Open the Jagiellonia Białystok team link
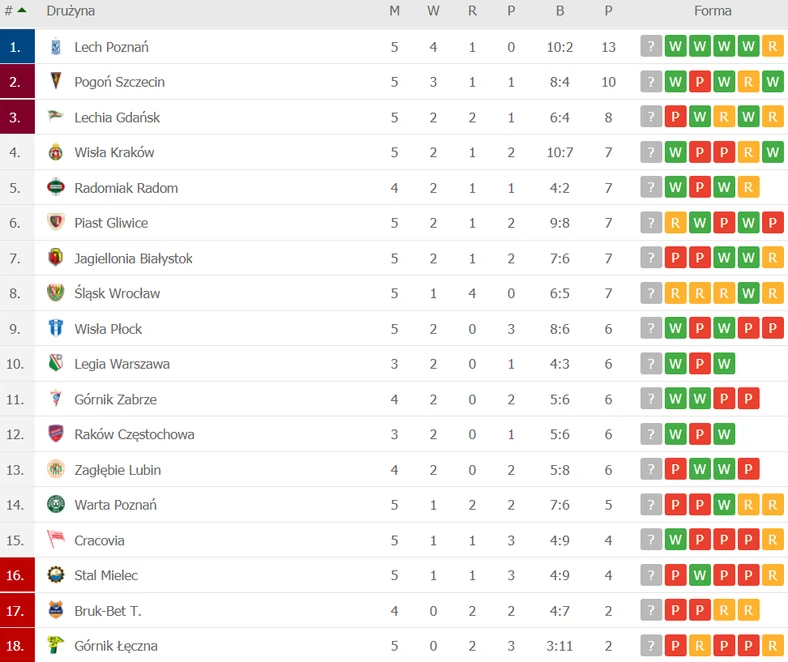 point(133,258)
